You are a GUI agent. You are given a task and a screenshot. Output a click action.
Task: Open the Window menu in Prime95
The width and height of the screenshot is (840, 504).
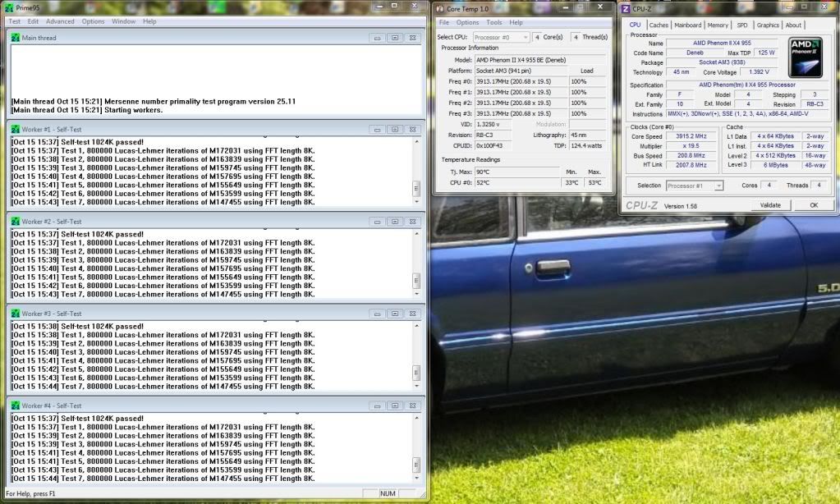(123, 21)
